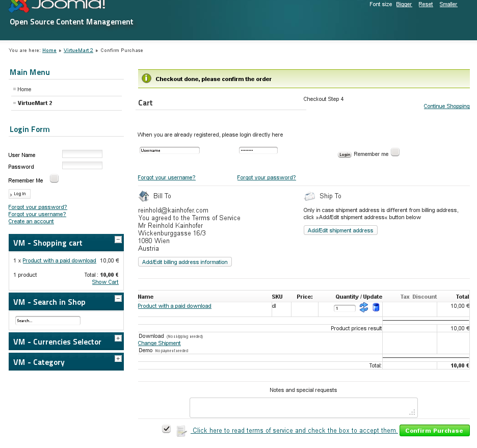Click Continue Shopping link
Screen dimensions: 477x448
coord(446,106)
